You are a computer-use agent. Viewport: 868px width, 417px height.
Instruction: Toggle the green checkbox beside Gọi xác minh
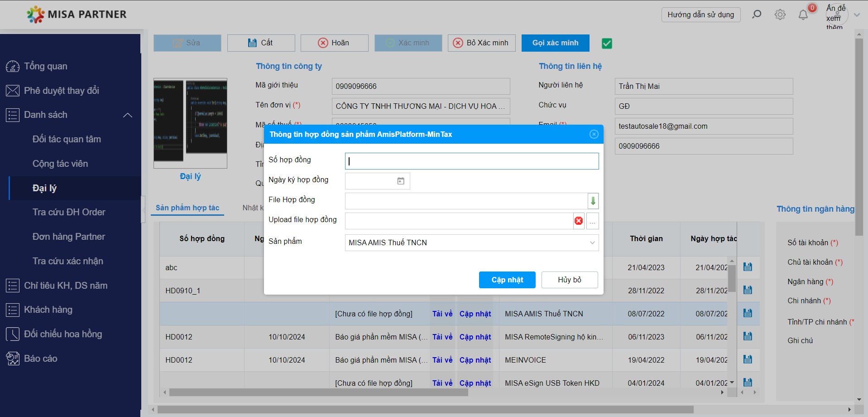(607, 44)
